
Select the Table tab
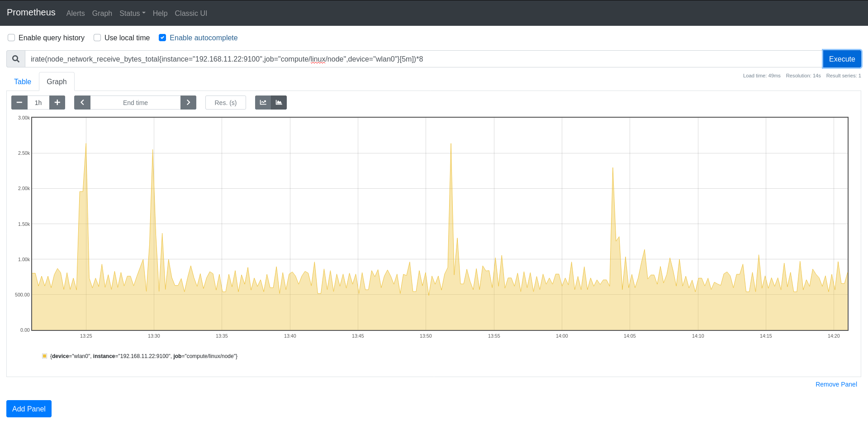pyautogui.click(x=23, y=81)
